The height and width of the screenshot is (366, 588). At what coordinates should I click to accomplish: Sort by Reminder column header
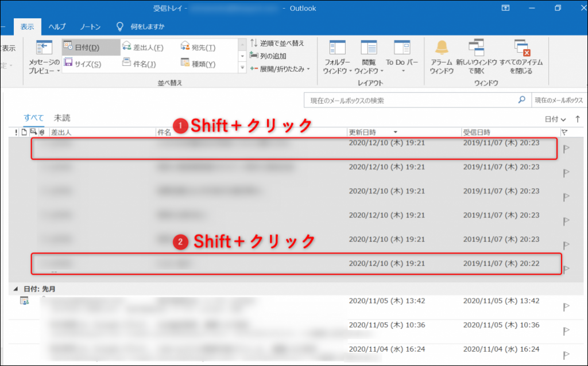(33, 132)
